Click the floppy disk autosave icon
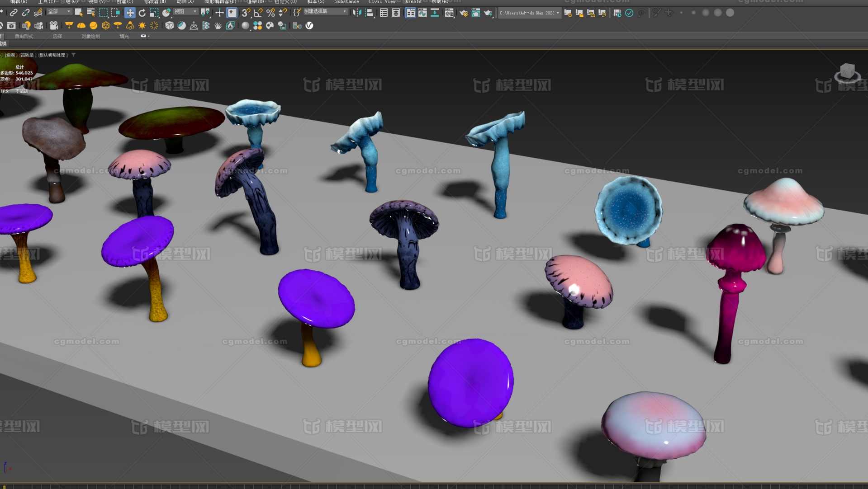 click(617, 13)
